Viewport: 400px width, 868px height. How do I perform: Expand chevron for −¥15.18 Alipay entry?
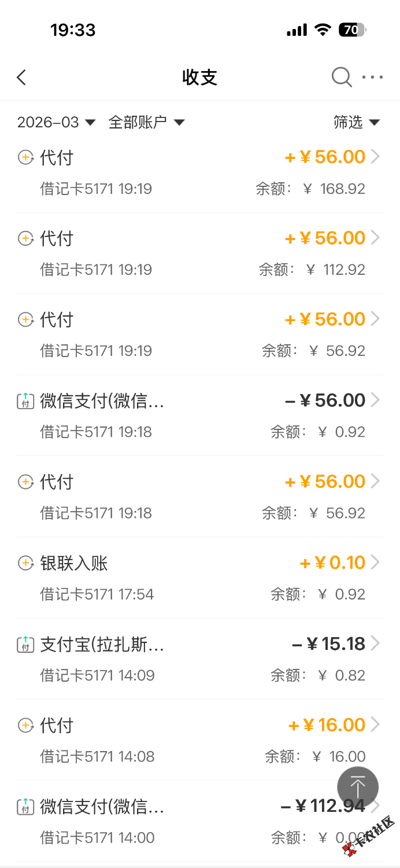pyautogui.click(x=376, y=643)
